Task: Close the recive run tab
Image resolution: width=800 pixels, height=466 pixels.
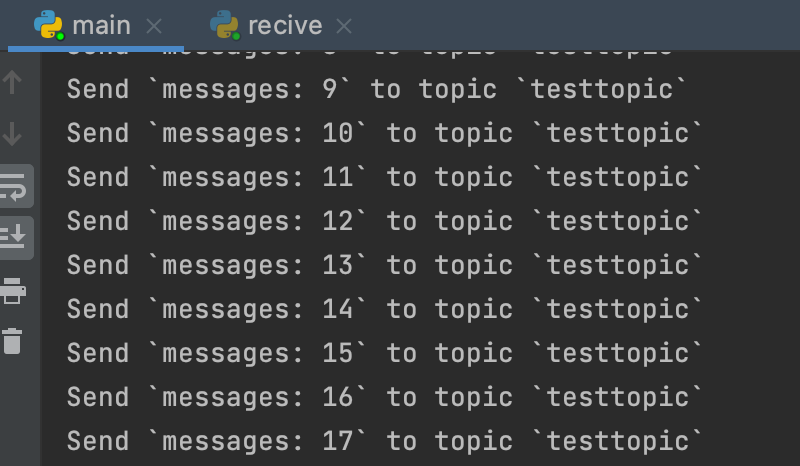Action: (x=344, y=26)
